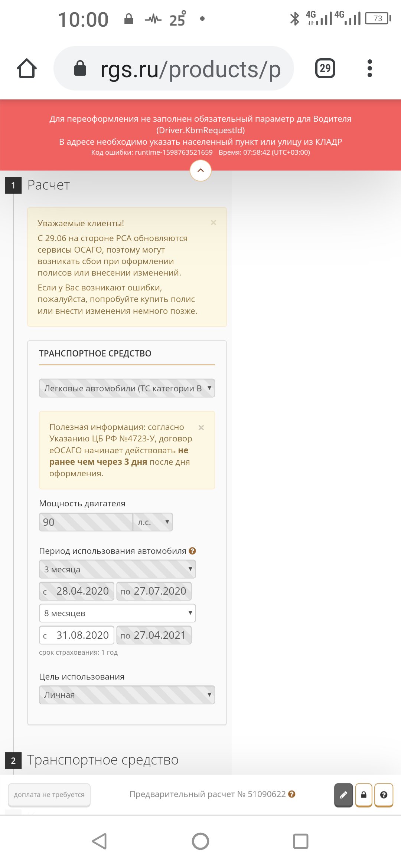Open the 'л.с.' power unit dropdown
401x868 pixels.
tap(153, 522)
